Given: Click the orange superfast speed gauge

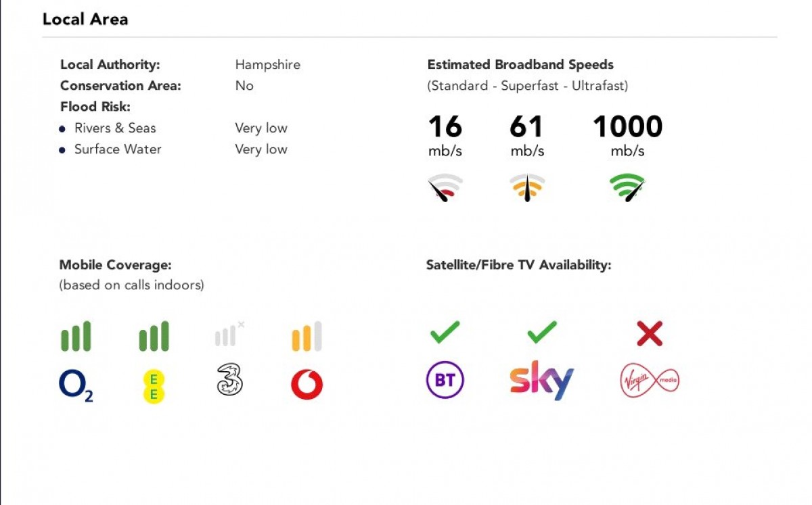Looking at the screenshot, I should (x=527, y=187).
